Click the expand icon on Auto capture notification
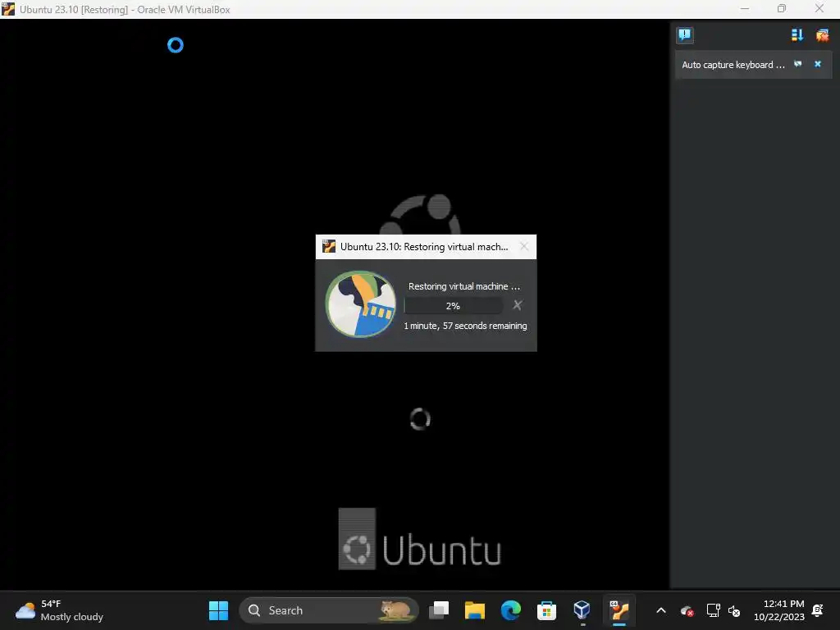 click(x=797, y=64)
